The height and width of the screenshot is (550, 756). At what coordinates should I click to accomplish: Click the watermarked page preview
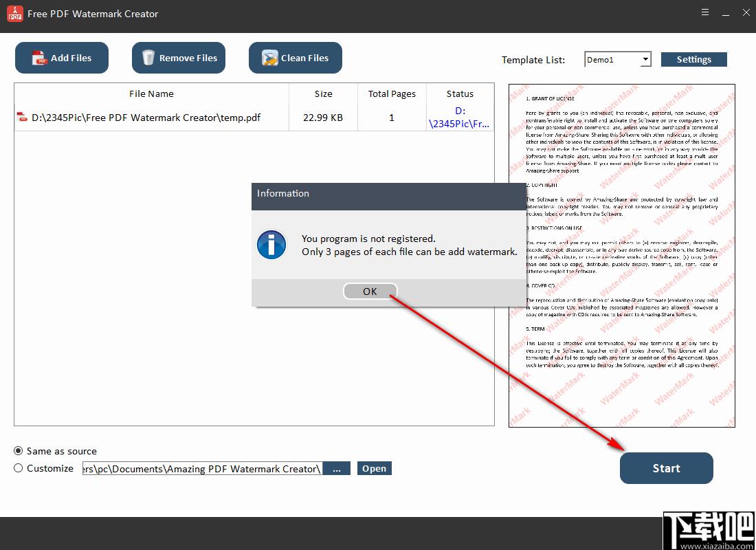[621, 256]
